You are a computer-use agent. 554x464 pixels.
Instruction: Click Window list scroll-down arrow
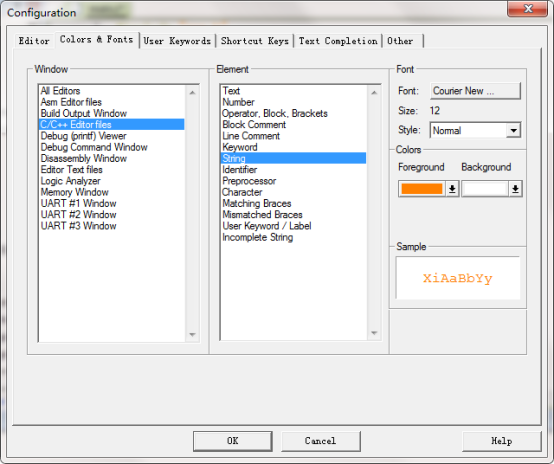192,334
